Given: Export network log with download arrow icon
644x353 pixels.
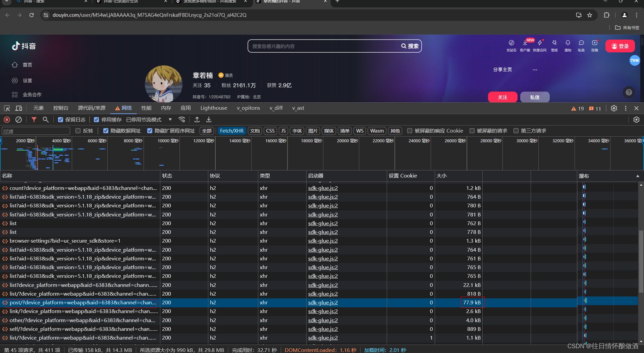Looking at the screenshot, I should [x=209, y=119].
